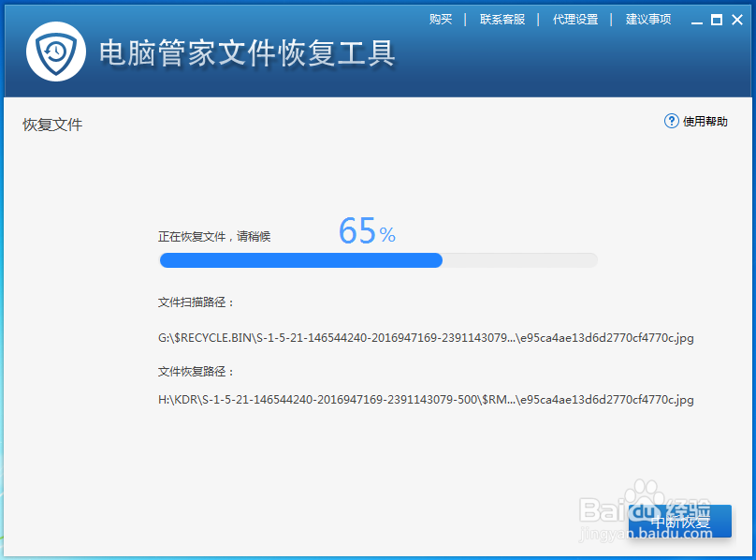Maximize the recovery tool window
Viewport: 756px width, 560px height.
click(x=717, y=20)
